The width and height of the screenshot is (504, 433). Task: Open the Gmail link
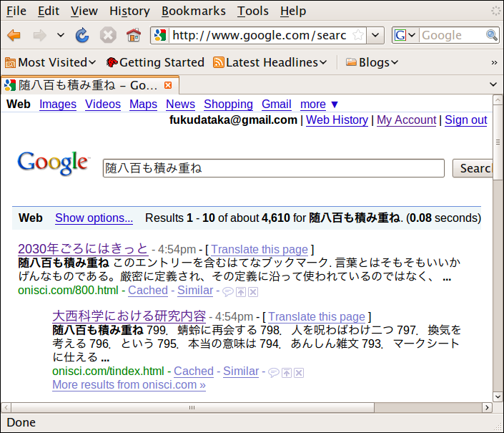277,104
